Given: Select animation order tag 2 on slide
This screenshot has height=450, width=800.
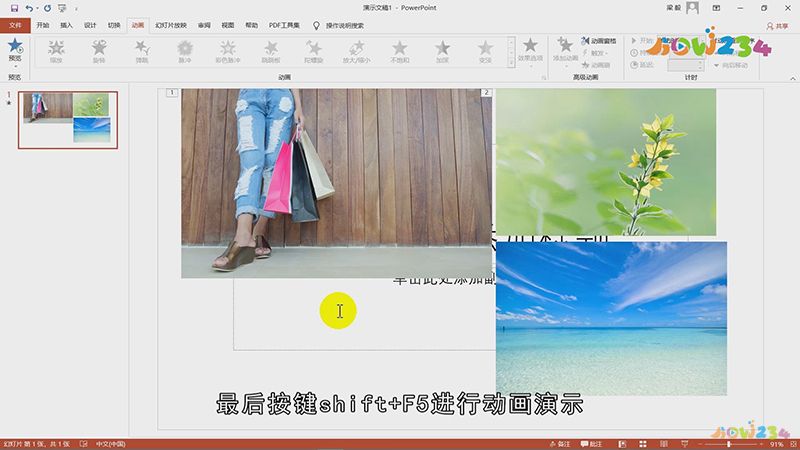Looking at the screenshot, I should coord(486,92).
